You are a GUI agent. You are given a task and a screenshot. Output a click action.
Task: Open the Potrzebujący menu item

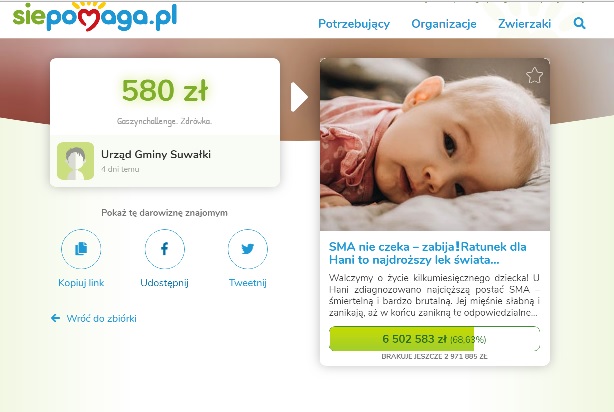pos(354,24)
